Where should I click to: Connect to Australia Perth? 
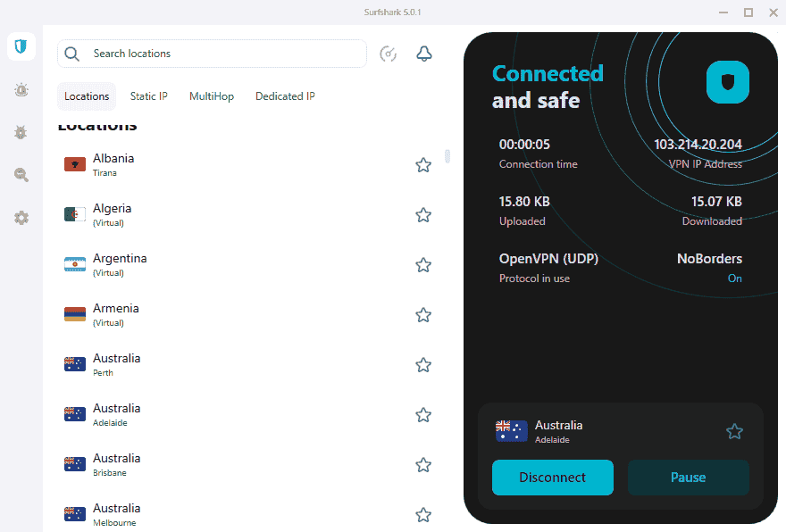[x=248, y=365]
